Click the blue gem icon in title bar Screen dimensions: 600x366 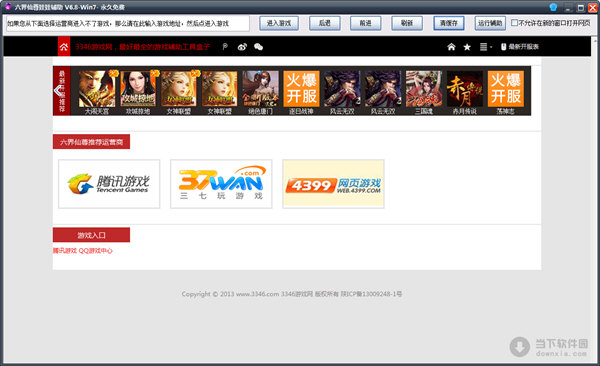553,7
